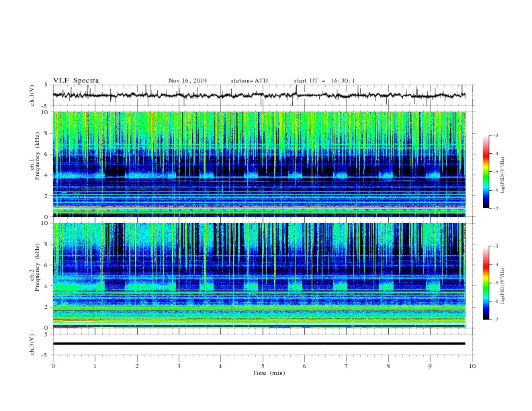Click the '2' tick on the time axis

click(x=137, y=366)
